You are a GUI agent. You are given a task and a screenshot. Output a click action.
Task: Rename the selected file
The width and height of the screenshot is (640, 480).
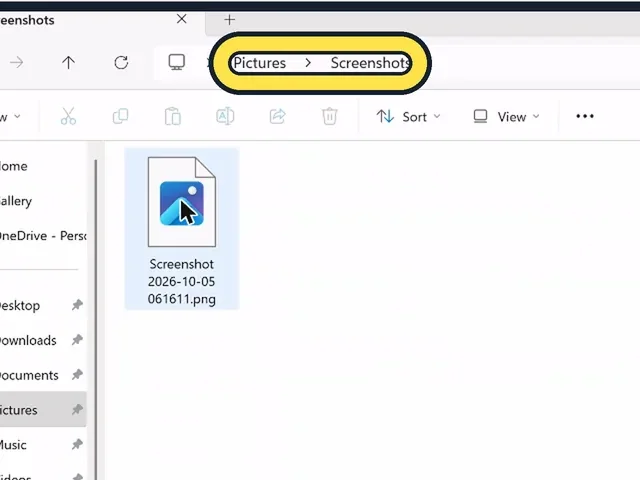(x=225, y=116)
